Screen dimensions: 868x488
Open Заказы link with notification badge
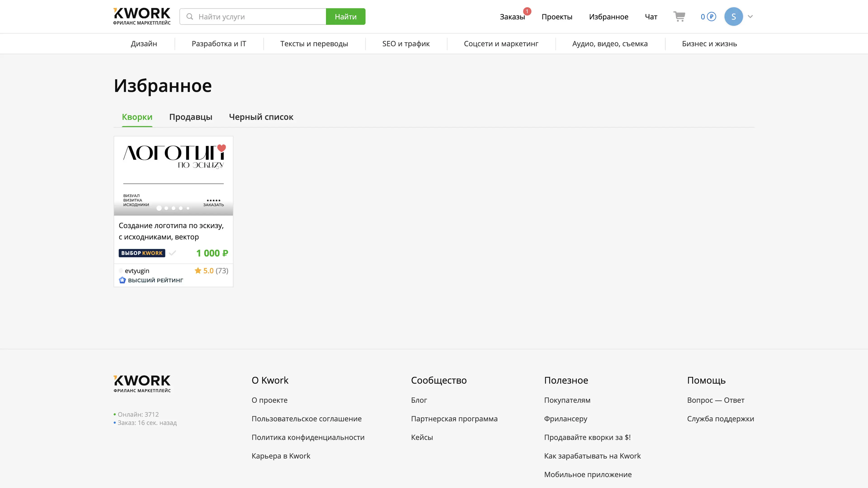pyautogui.click(x=512, y=17)
